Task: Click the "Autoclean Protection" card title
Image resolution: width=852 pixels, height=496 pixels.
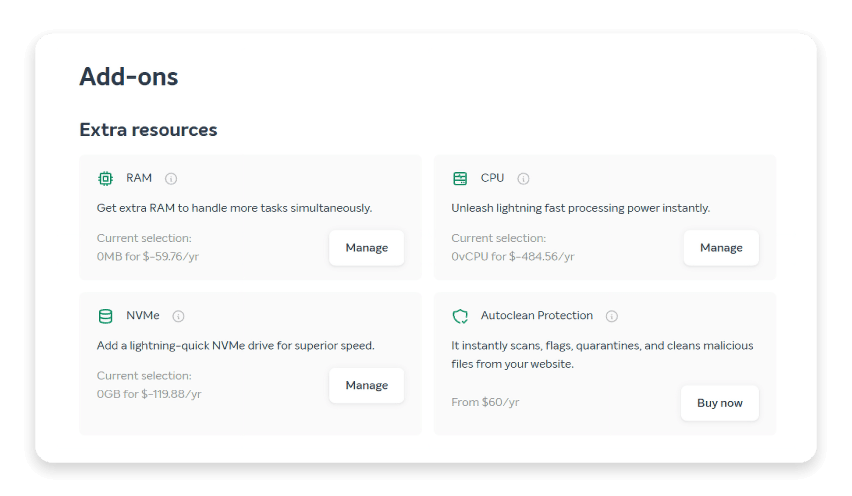Action: (537, 316)
